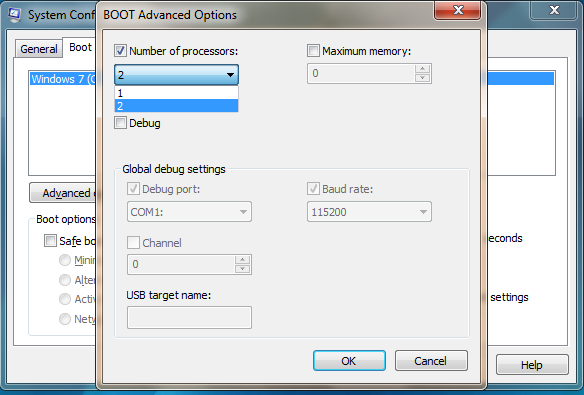This screenshot has width=584, height=395.
Task: Toggle the Safe boot checkbox
Action: (x=50, y=240)
